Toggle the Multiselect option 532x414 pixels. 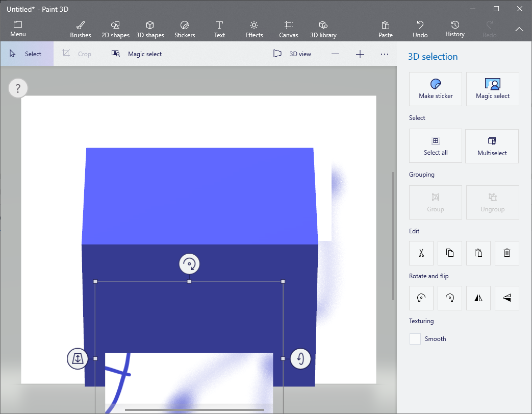pos(492,146)
